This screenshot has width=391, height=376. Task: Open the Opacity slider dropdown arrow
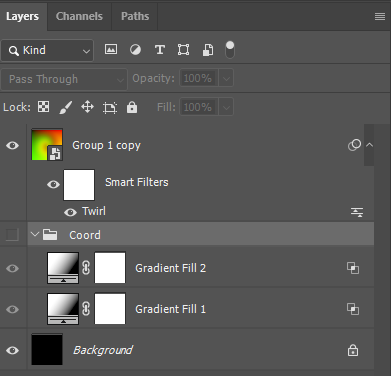(x=226, y=79)
